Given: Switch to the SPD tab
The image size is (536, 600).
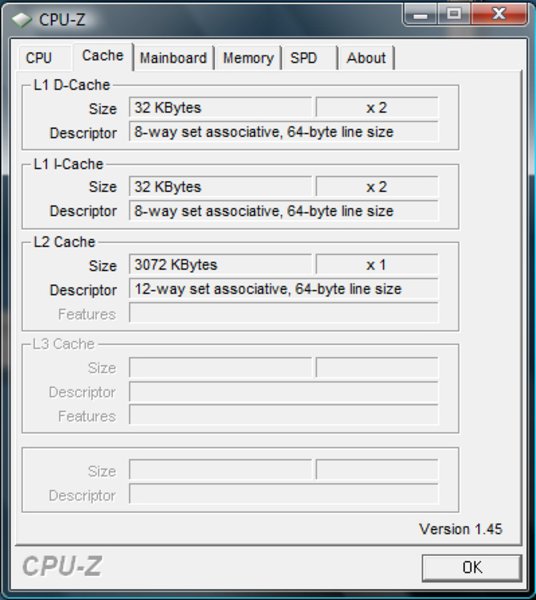Looking at the screenshot, I should pos(310,58).
